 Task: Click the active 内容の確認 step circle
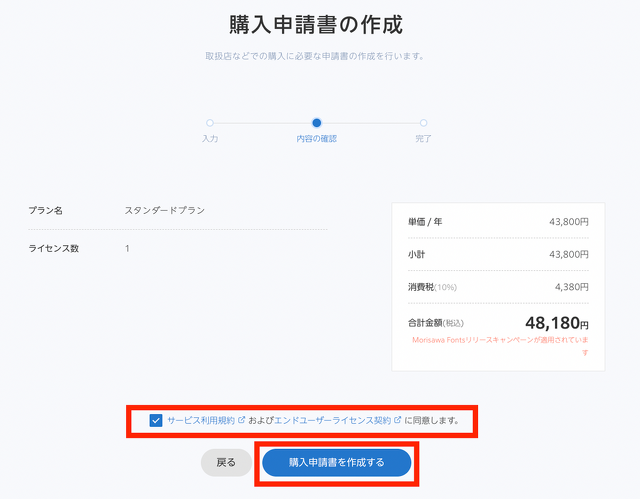click(x=316, y=123)
